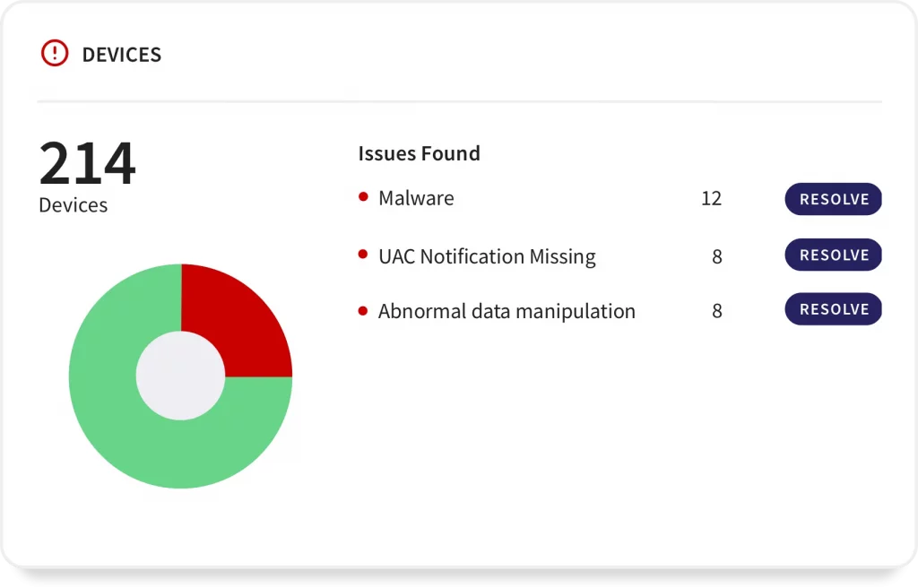Click the 214 total devices number
The width and height of the screenshot is (918, 588).
(x=87, y=163)
